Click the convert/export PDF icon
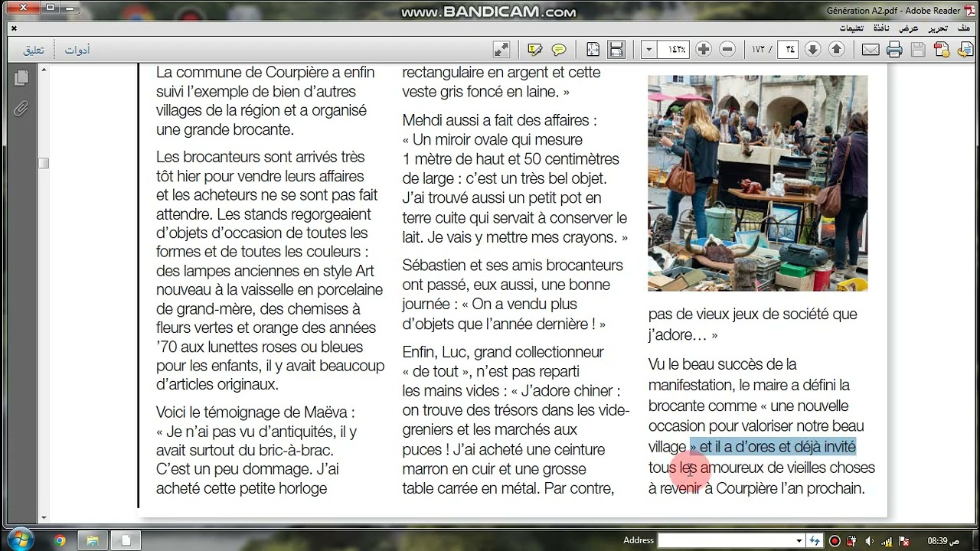 (x=964, y=50)
